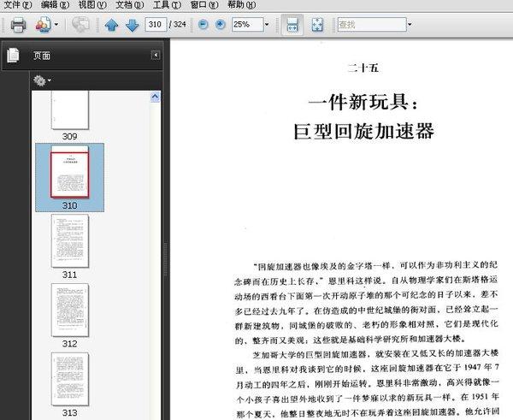Go to next page with down arrow

(x=133, y=25)
